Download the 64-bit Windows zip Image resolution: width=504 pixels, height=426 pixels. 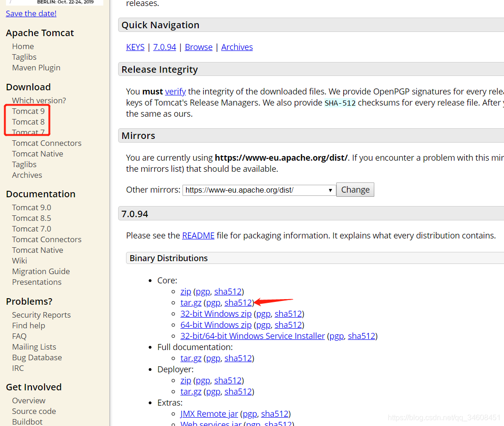[x=216, y=325]
